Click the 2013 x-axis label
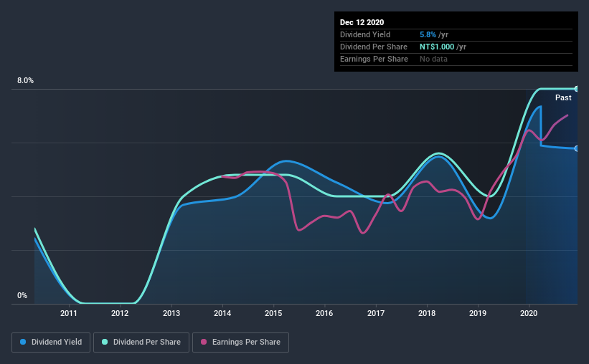The width and height of the screenshot is (589, 364). 171,313
